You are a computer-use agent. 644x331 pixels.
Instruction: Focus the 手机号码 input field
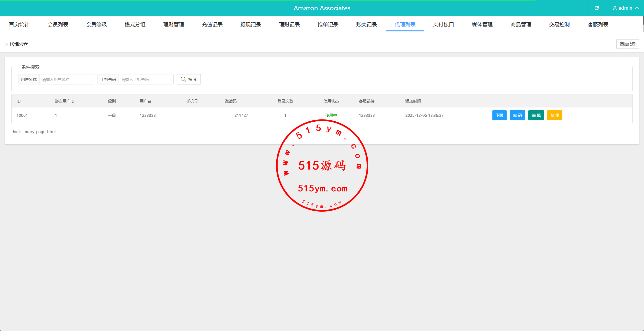coord(146,79)
